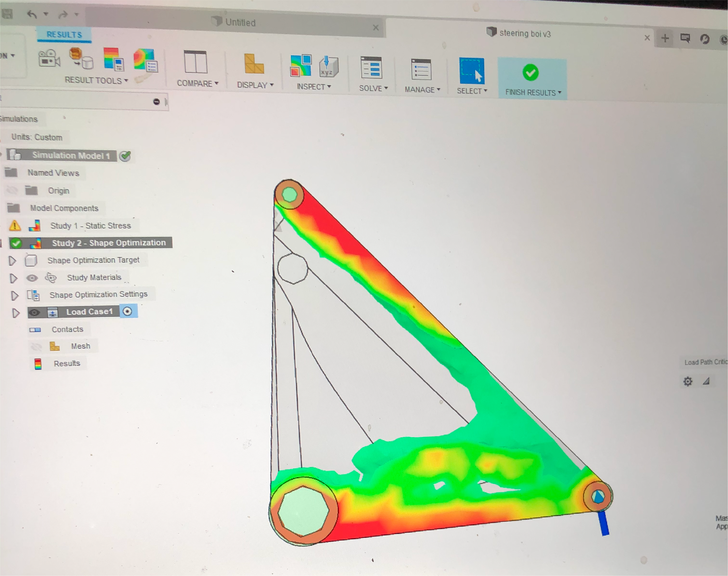Open the Result Tools dropdown arrow
Viewport: 728px width, 576px height.
126,81
